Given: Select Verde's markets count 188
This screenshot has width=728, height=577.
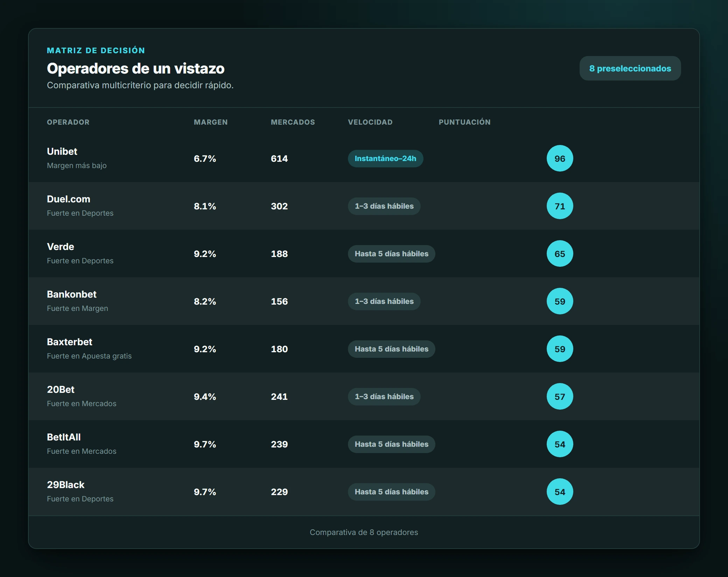Looking at the screenshot, I should coord(279,254).
